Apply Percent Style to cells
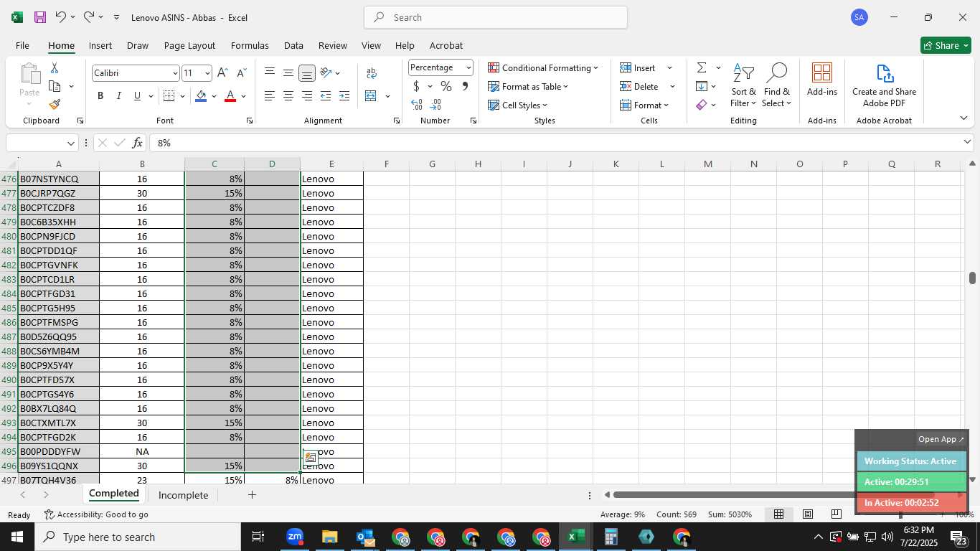 point(446,86)
